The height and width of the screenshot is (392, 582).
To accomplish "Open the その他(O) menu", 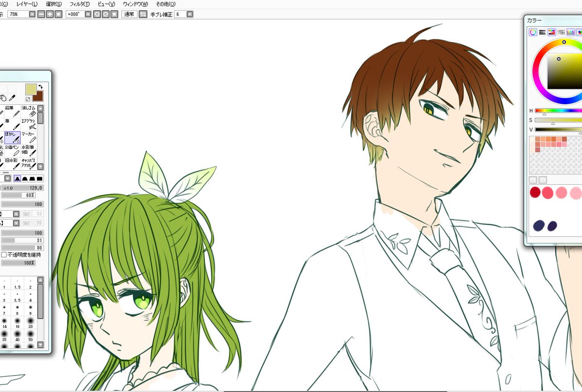I will (x=166, y=4).
